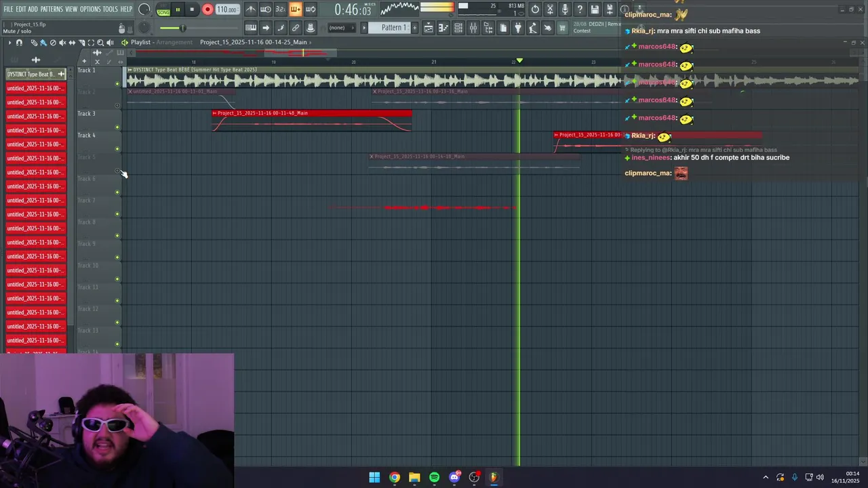Open audio editor scissors icon
The height and width of the screenshot is (488, 868).
pos(550,9)
